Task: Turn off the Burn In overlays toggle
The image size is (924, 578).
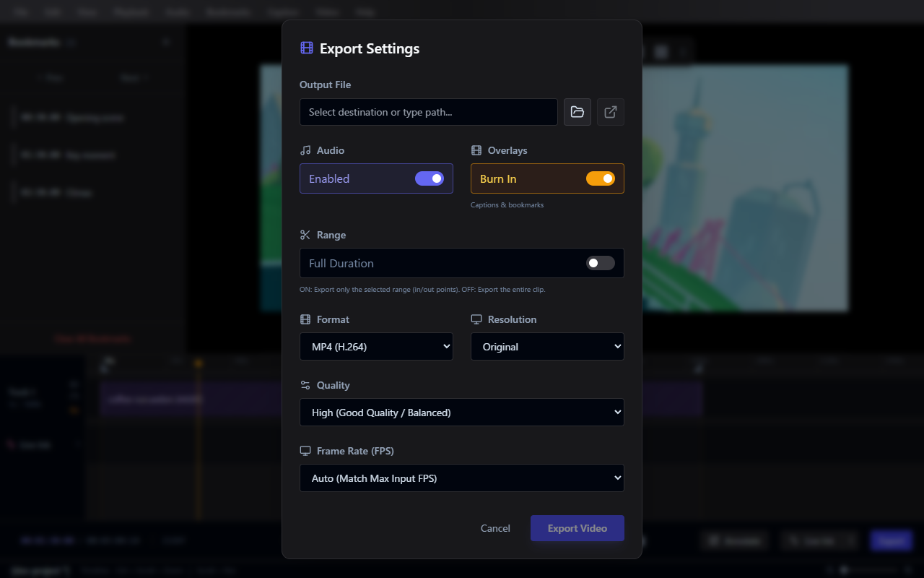Action: 601,178
